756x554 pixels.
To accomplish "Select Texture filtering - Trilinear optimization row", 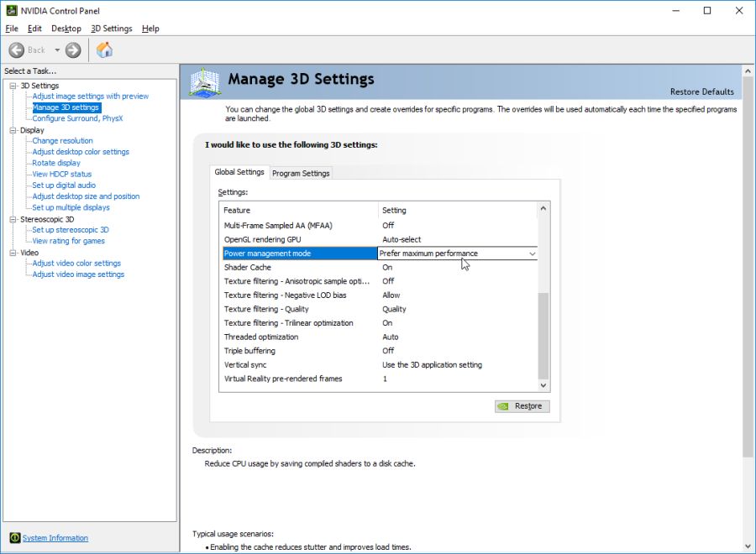I will tap(380, 323).
